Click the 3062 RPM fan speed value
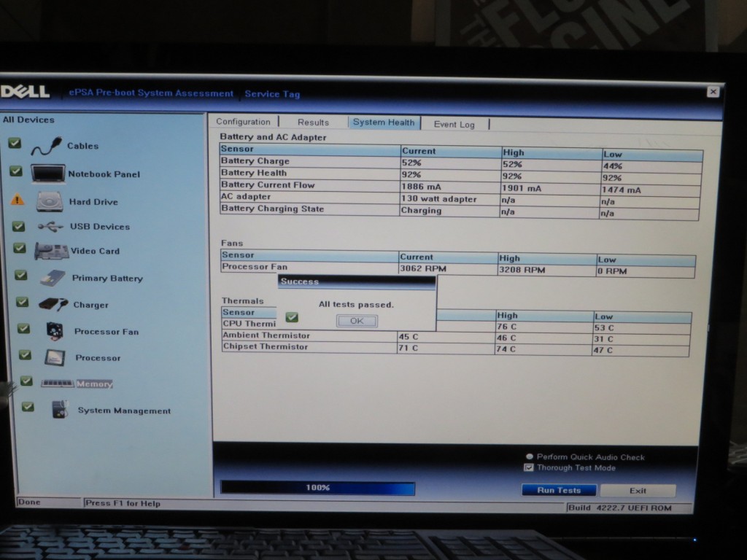747x560 pixels. click(x=423, y=268)
